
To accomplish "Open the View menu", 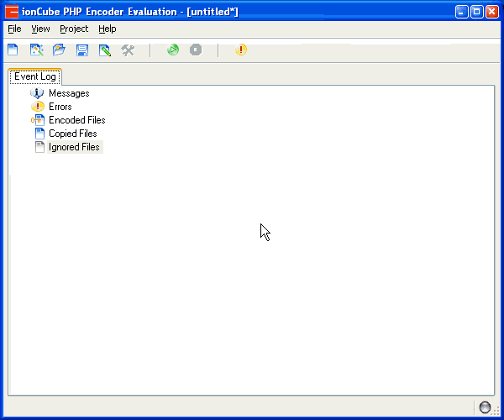I will pyautogui.click(x=40, y=29).
